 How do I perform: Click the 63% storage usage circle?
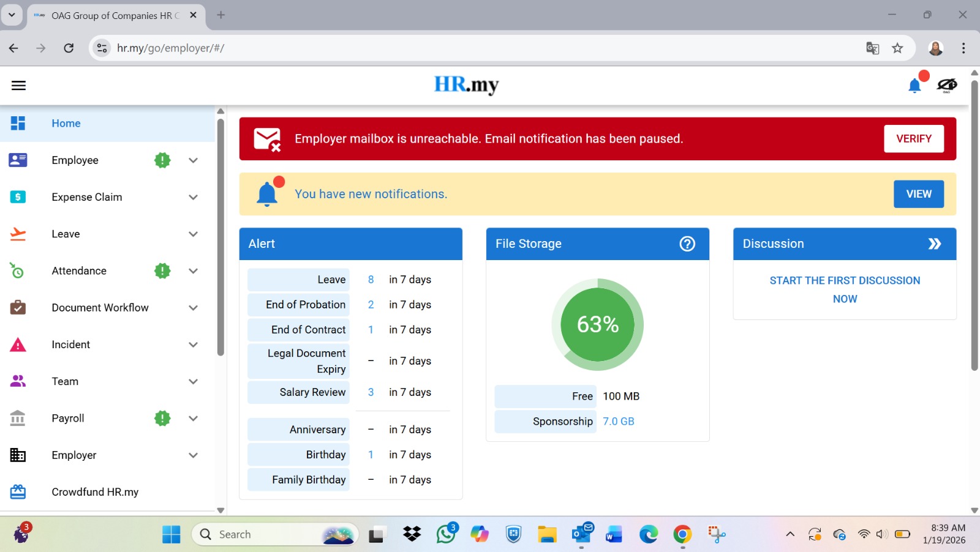tap(598, 324)
